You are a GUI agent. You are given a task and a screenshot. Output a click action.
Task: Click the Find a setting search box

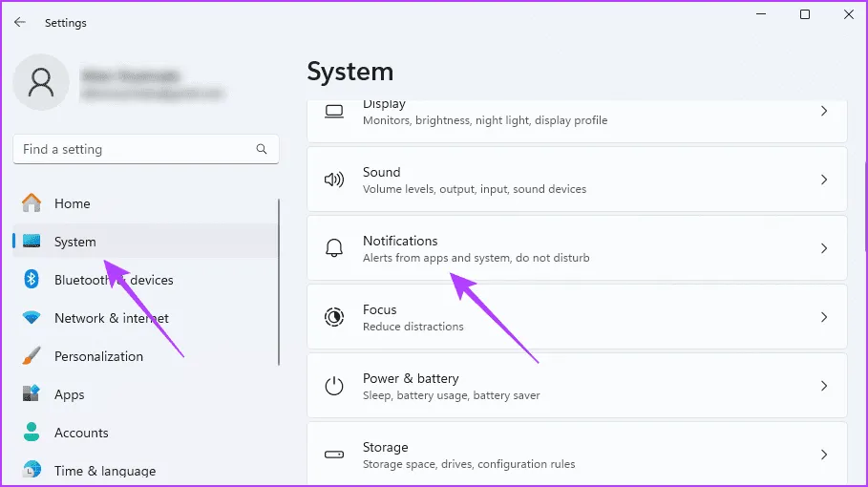tap(134, 149)
